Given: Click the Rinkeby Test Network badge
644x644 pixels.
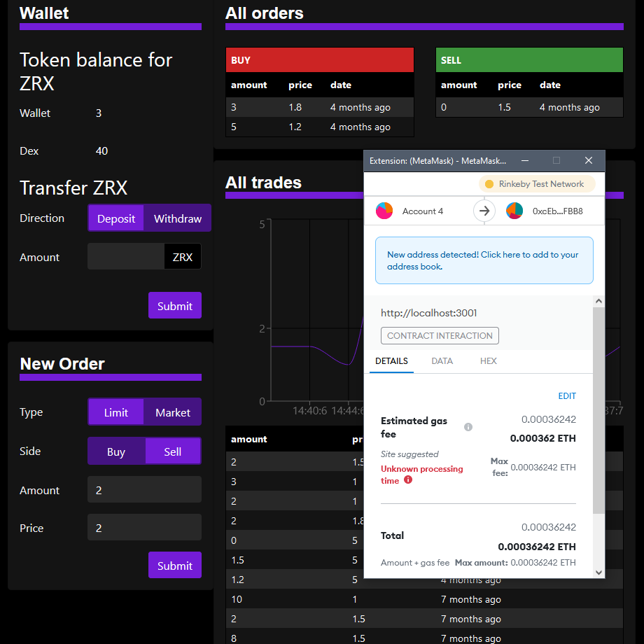Looking at the screenshot, I should point(537,184).
